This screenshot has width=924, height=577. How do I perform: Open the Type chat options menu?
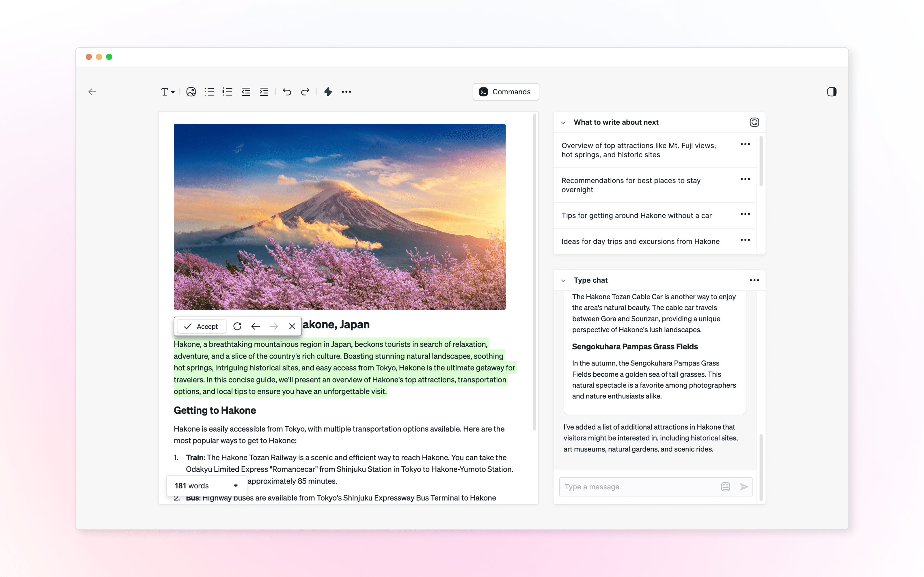(754, 280)
